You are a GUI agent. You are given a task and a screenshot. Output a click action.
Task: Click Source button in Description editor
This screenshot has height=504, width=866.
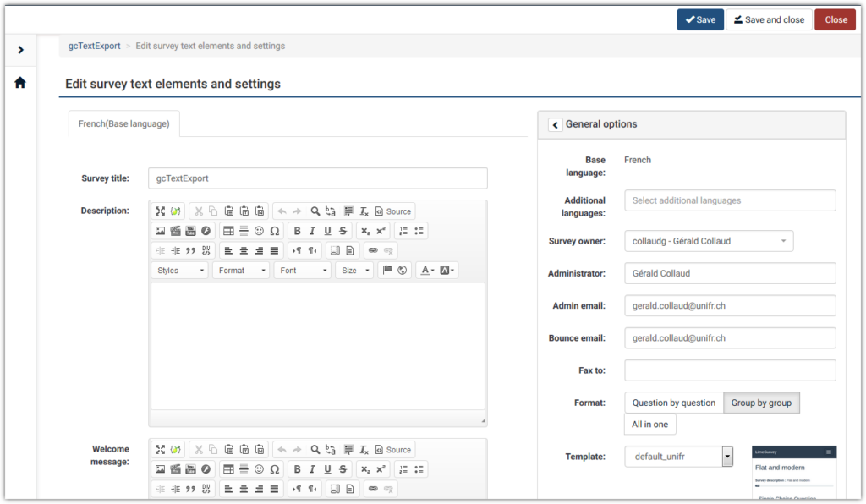393,211
